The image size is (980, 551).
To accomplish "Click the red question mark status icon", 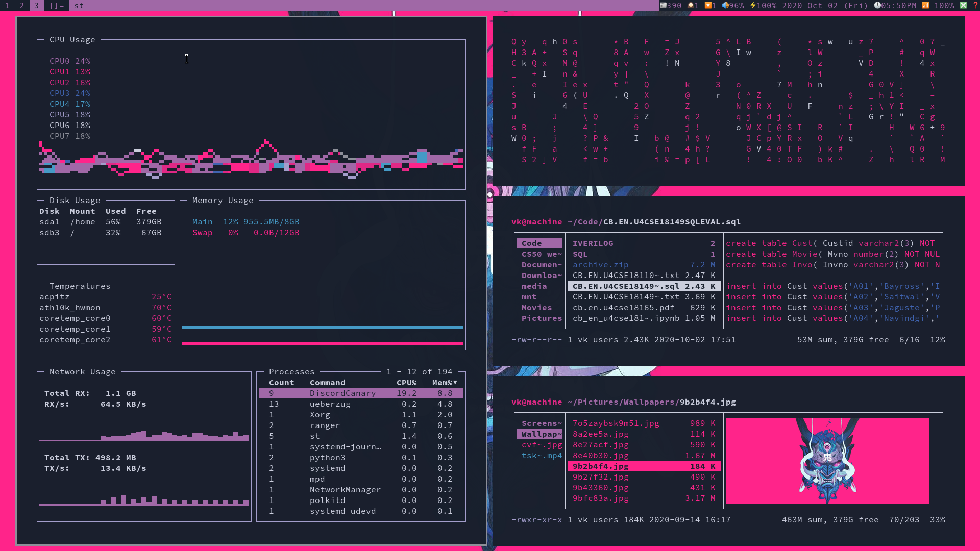I will [976, 7].
